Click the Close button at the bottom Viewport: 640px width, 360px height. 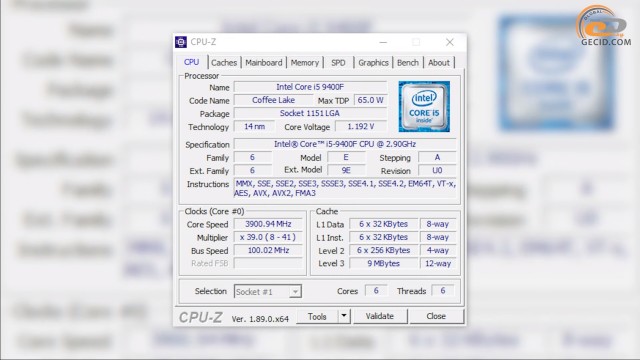point(436,316)
